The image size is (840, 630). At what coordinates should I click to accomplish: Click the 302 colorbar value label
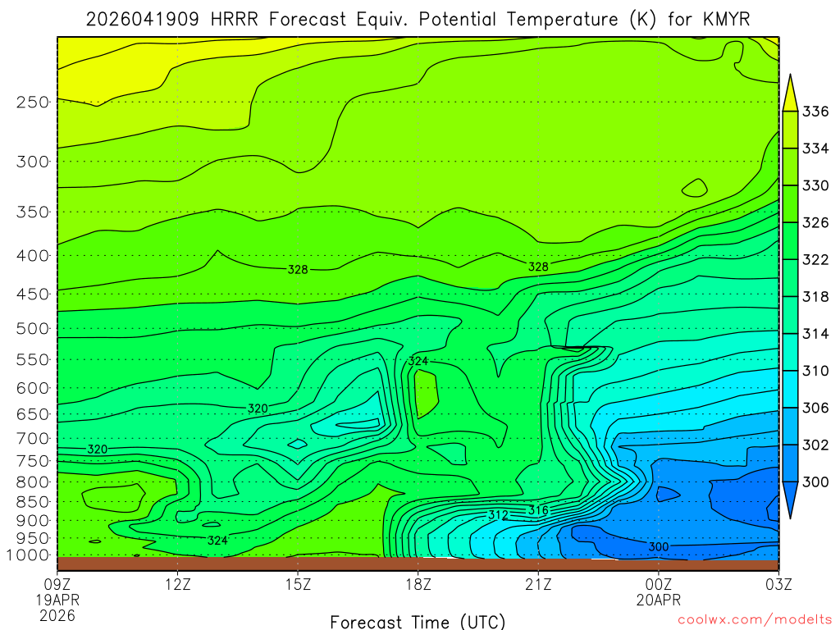815,445
